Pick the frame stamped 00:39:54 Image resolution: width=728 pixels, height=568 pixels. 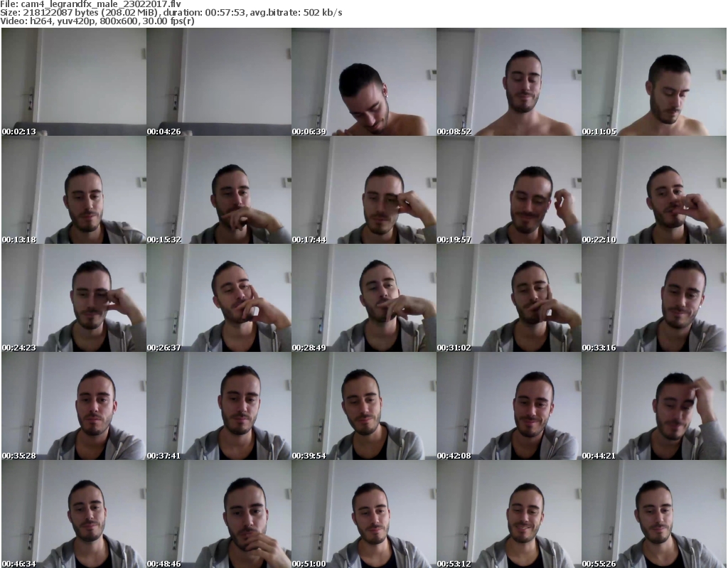364,406
